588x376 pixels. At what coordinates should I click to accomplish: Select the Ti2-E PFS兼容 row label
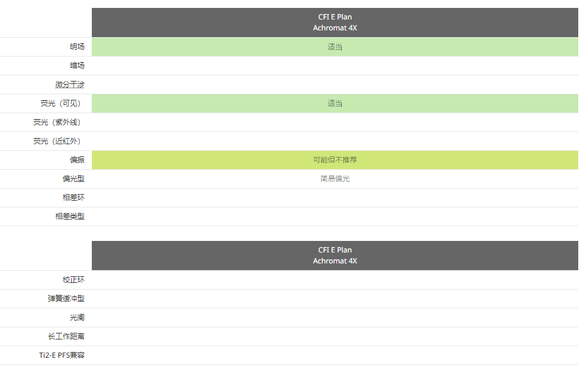point(61,355)
